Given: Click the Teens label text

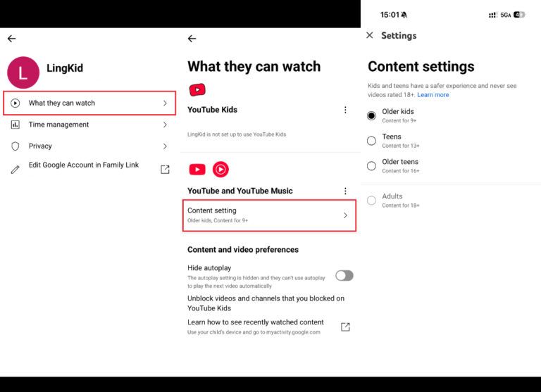Looking at the screenshot, I should (392, 137).
